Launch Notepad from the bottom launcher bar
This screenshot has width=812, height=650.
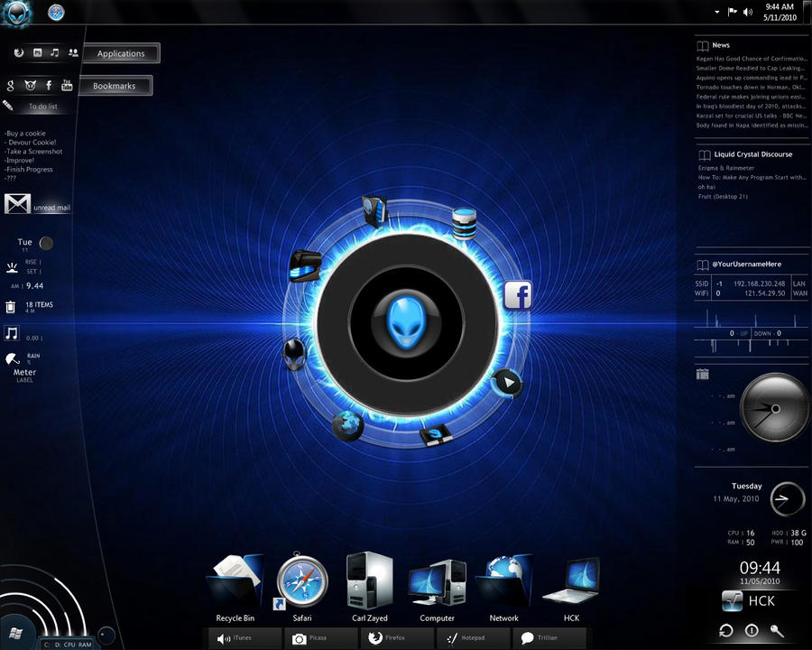tap(473, 638)
